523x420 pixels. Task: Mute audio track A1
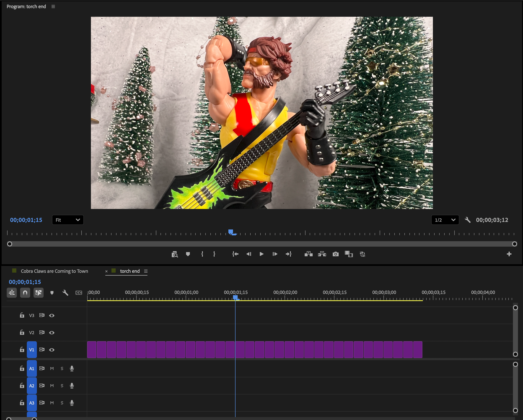[52, 368]
